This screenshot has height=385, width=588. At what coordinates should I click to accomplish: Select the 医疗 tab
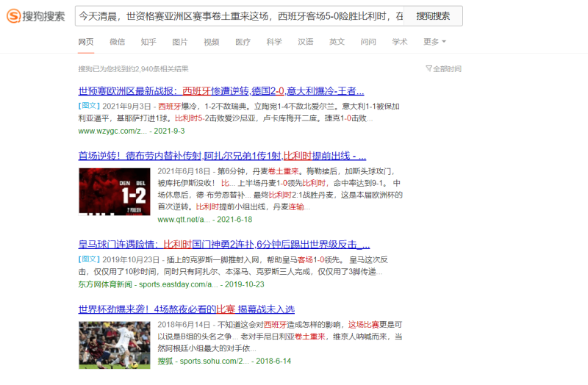(x=243, y=42)
